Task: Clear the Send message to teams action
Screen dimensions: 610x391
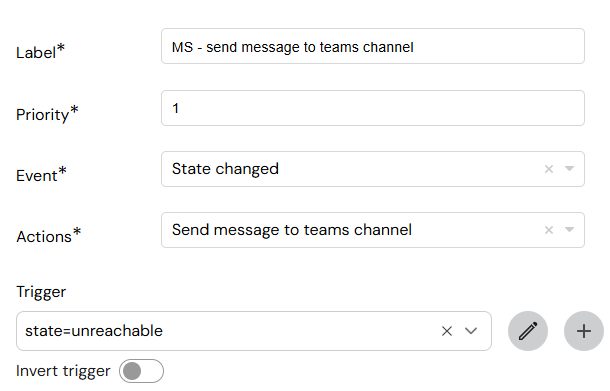Action: tap(549, 230)
